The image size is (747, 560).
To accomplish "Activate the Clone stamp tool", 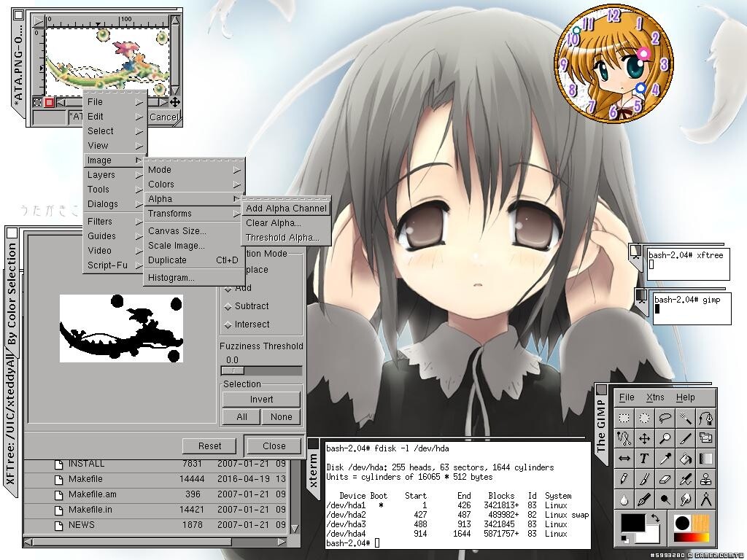I will [x=705, y=479].
